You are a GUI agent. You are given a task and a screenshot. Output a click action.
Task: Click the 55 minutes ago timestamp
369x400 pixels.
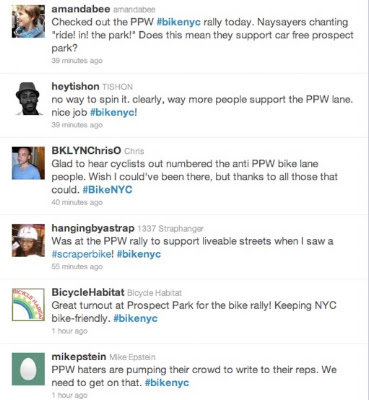[x=77, y=267]
